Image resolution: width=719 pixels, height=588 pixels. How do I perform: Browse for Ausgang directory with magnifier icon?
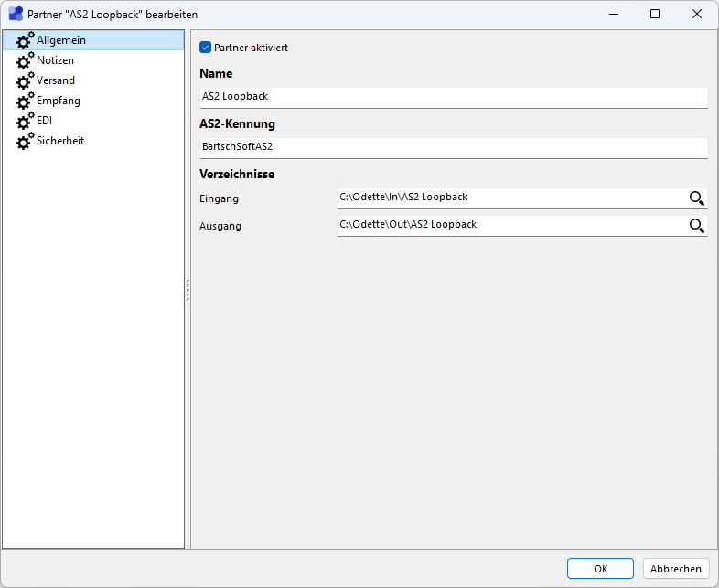tap(696, 226)
